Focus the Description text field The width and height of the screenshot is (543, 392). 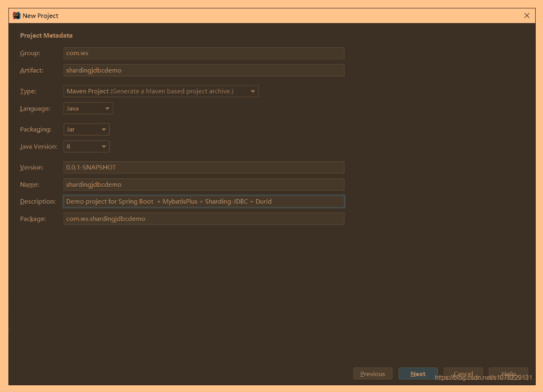(203, 201)
